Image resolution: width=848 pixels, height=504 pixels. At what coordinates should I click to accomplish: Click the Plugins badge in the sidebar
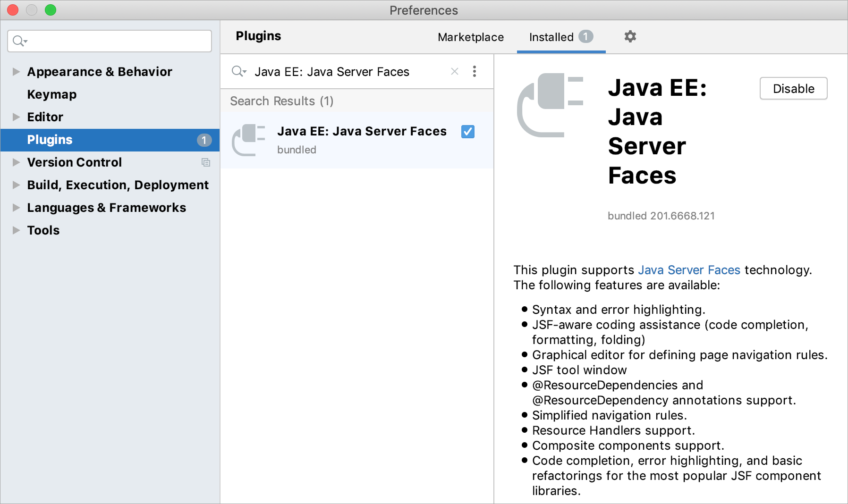(204, 140)
